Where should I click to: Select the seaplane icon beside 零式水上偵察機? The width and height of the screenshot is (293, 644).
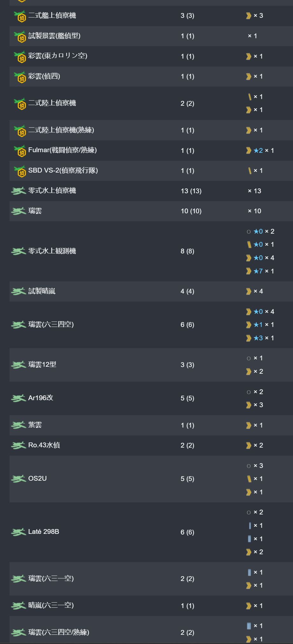point(18,191)
